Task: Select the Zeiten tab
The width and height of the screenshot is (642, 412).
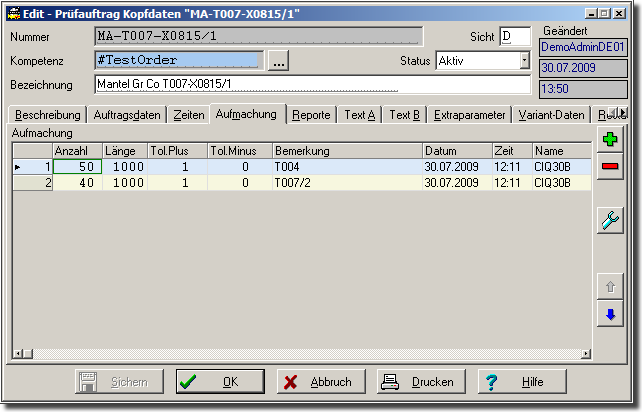Action: click(x=188, y=115)
